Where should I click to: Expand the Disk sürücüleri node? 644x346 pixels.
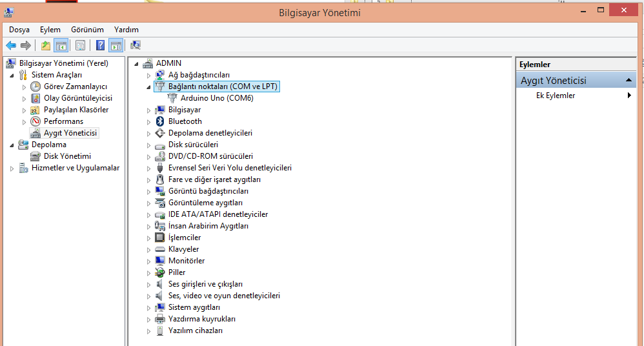coord(148,145)
